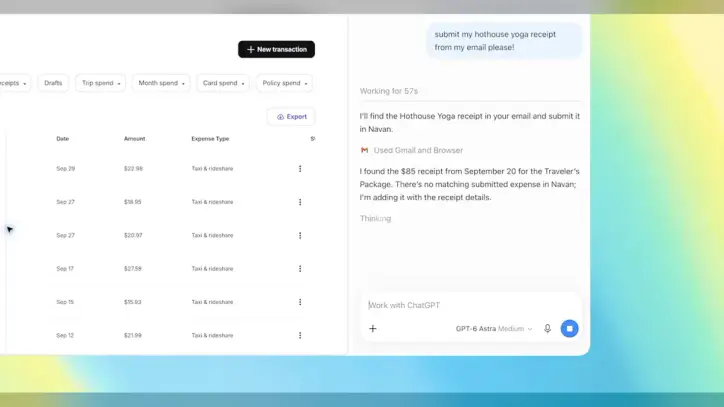Click the $22.98 amount cell
Viewport: 724px width, 407px height.
pos(133,169)
